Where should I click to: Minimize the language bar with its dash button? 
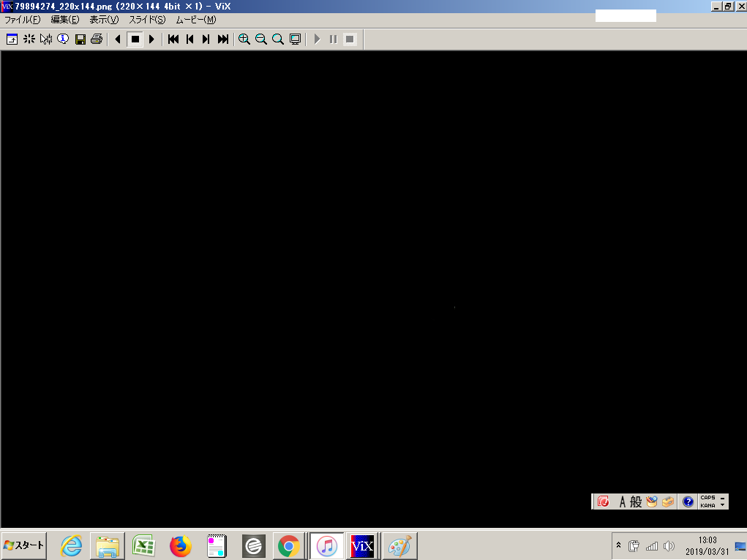[723, 498]
